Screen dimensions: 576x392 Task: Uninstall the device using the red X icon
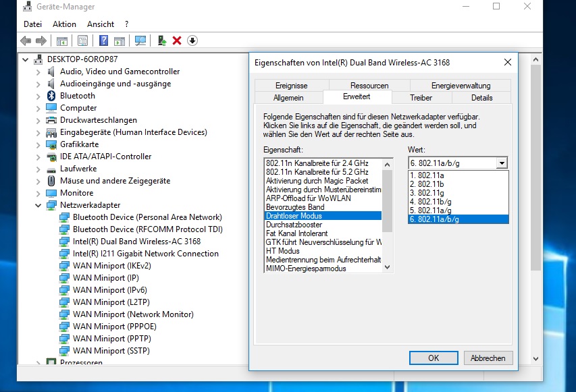pos(178,40)
